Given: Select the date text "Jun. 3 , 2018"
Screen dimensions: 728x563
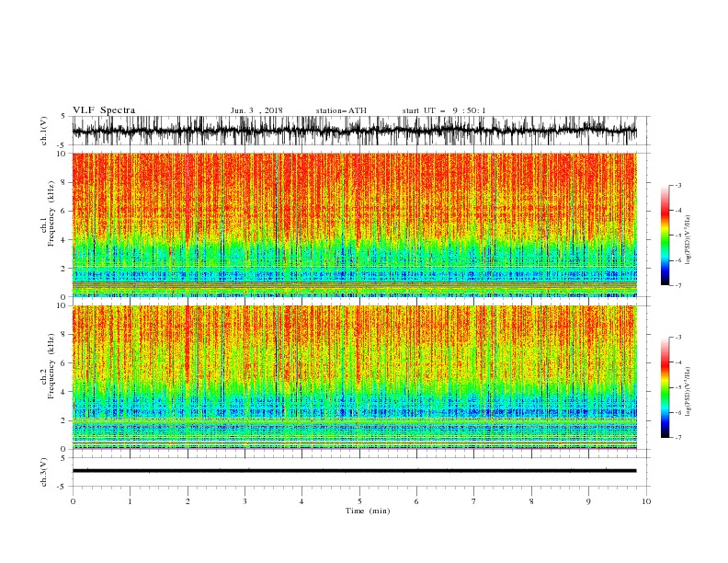Looking at the screenshot, I should pyautogui.click(x=256, y=110).
